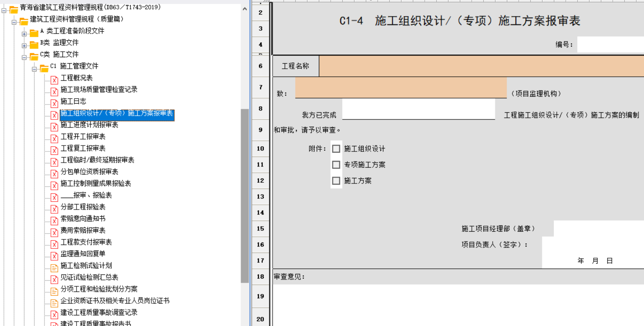Select row header 18
The width and height of the screenshot is (644, 326).
261,277
